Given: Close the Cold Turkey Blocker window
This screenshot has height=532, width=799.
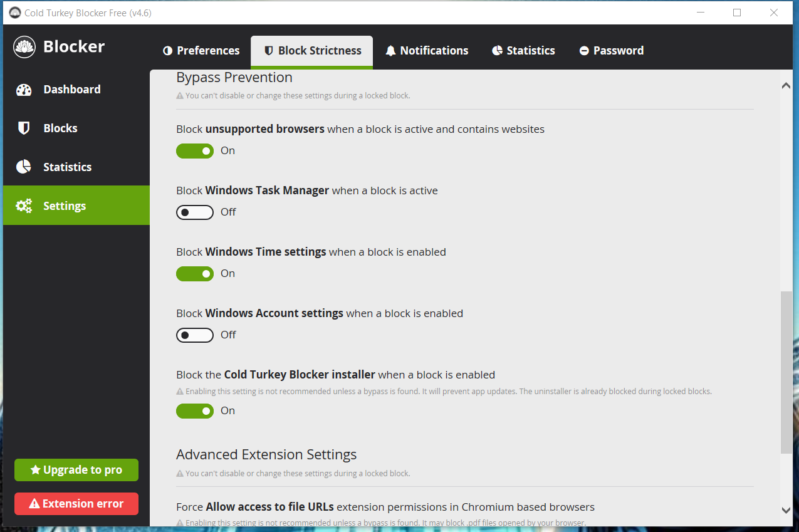Looking at the screenshot, I should (774, 13).
